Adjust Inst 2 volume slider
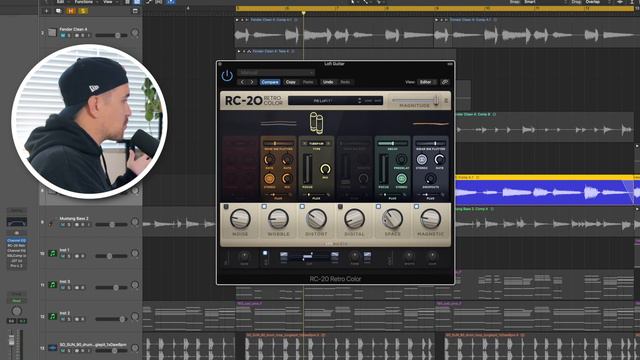The width and height of the screenshot is (640, 360). coord(111,319)
